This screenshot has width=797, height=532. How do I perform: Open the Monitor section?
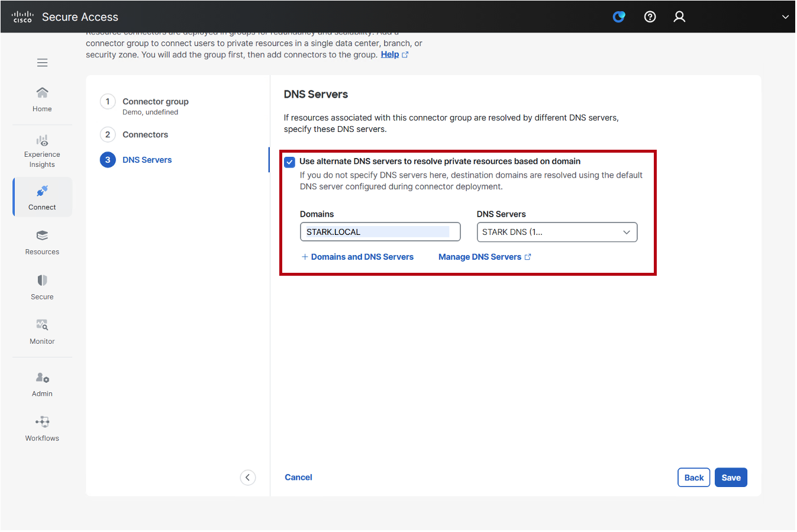(42, 332)
